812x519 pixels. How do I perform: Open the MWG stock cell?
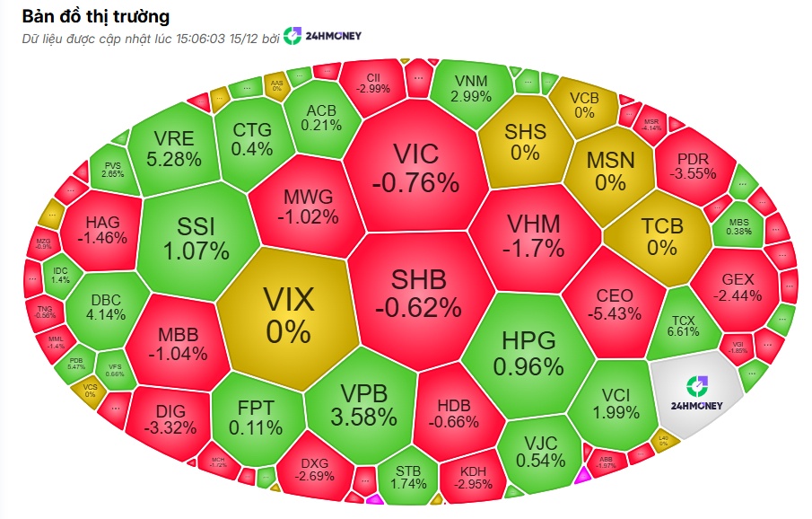point(307,207)
